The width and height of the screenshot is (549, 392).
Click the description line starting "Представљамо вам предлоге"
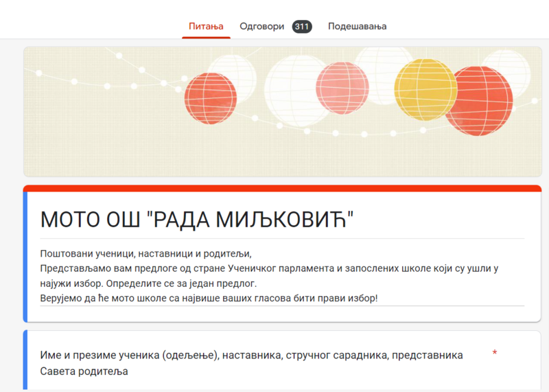click(x=269, y=268)
